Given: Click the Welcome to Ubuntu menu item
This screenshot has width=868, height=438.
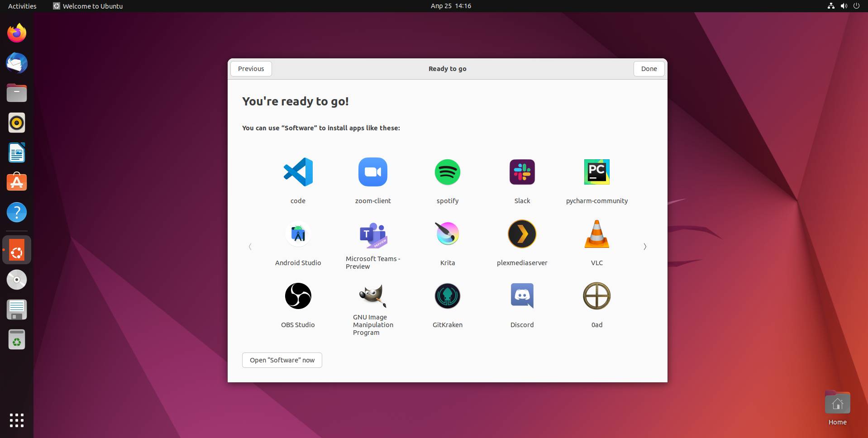Looking at the screenshot, I should click(87, 6).
